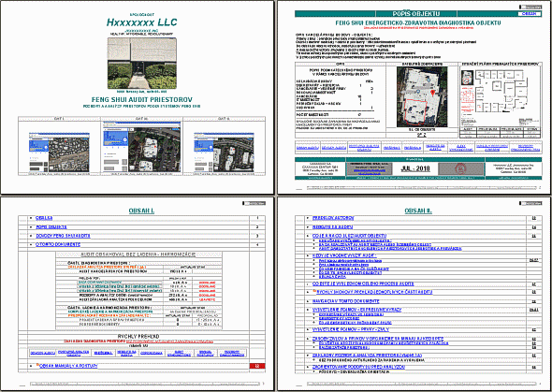Image resolution: width=552 pixels, height=392 pixels.
Task: Click the 'OBSAH I.' page heading
Action: click(141, 211)
